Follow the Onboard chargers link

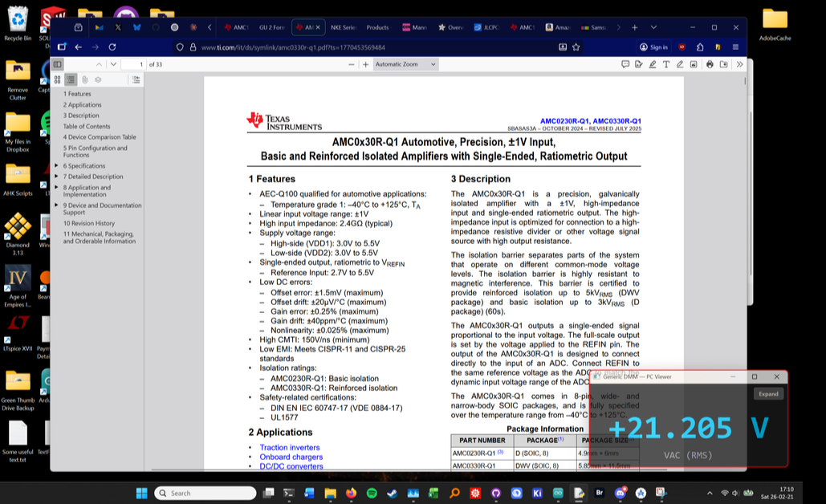[x=291, y=457]
